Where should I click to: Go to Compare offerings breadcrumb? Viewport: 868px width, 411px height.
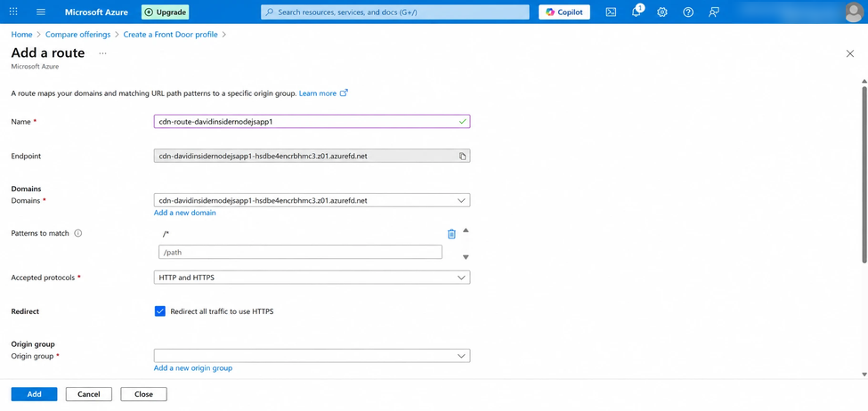[x=78, y=35]
